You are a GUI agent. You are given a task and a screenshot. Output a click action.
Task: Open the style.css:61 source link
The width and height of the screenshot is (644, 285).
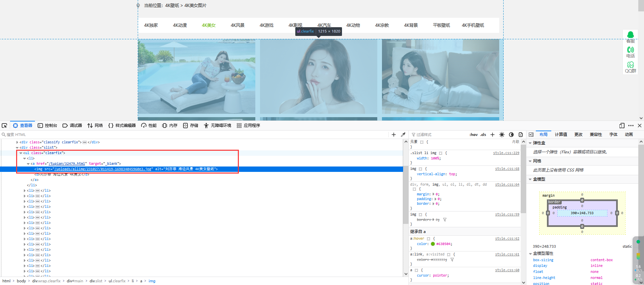click(507, 254)
